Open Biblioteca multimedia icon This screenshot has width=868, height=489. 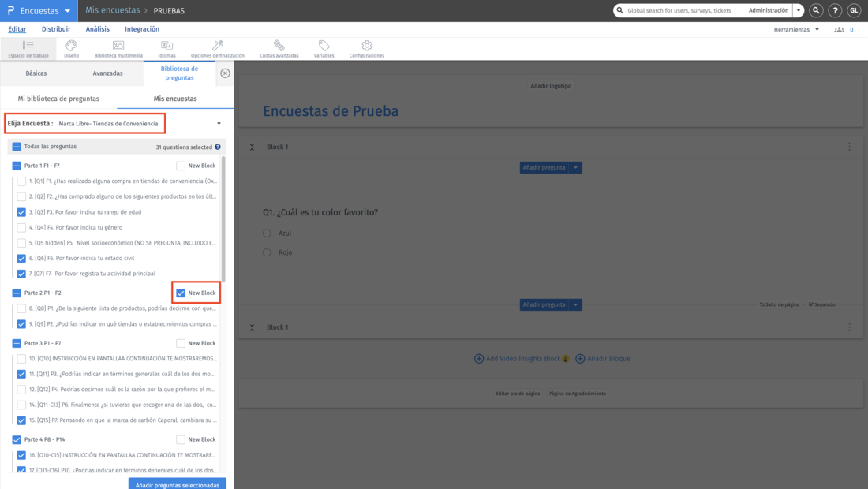pos(118,49)
